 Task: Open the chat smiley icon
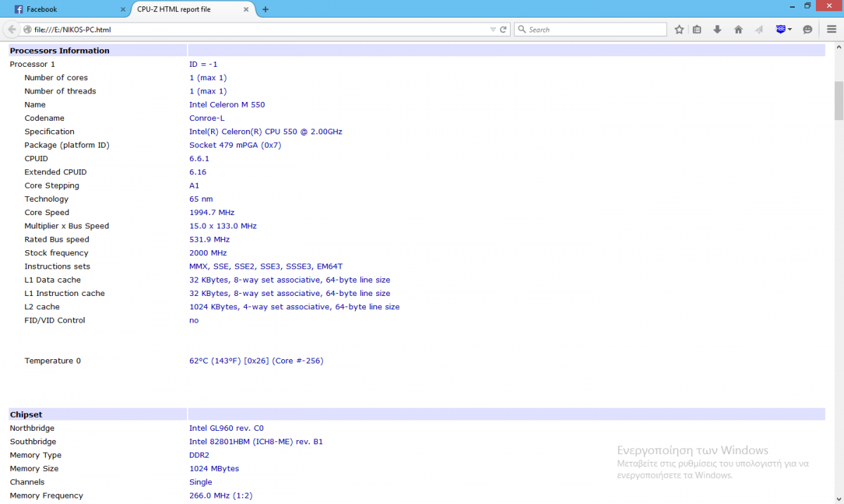click(x=807, y=30)
